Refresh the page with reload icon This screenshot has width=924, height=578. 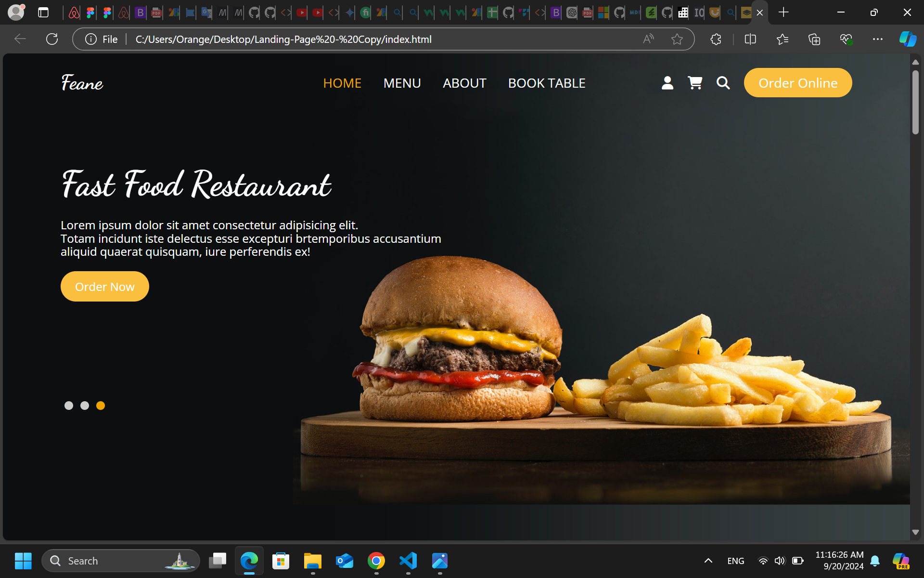pyautogui.click(x=52, y=39)
